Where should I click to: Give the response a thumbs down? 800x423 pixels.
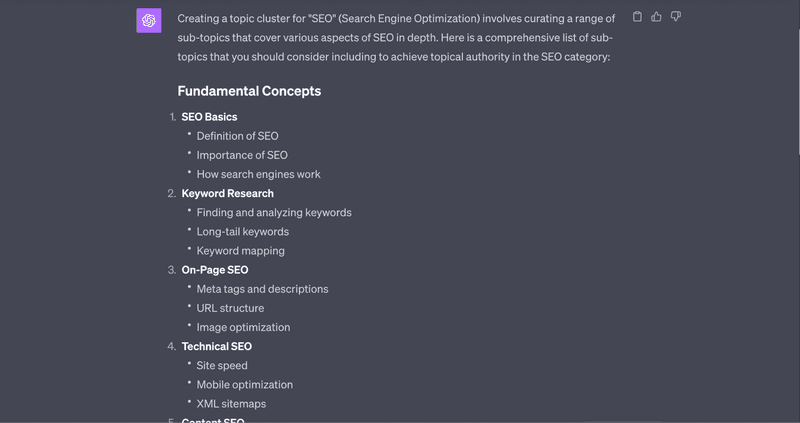tap(676, 17)
